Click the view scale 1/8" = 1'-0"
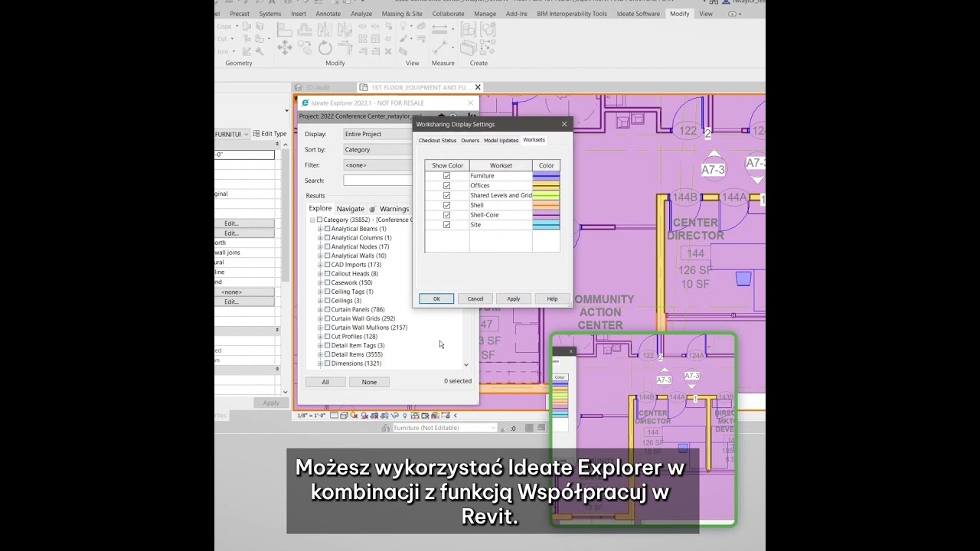Viewport: 980px width, 551px height. [312, 416]
